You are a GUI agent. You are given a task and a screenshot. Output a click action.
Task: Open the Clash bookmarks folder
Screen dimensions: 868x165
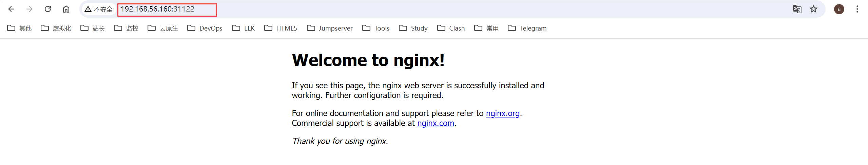tap(451, 28)
